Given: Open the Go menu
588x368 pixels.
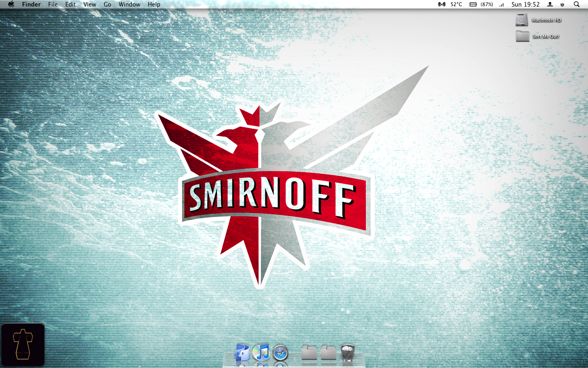Looking at the screenshot, I should 107,4.
